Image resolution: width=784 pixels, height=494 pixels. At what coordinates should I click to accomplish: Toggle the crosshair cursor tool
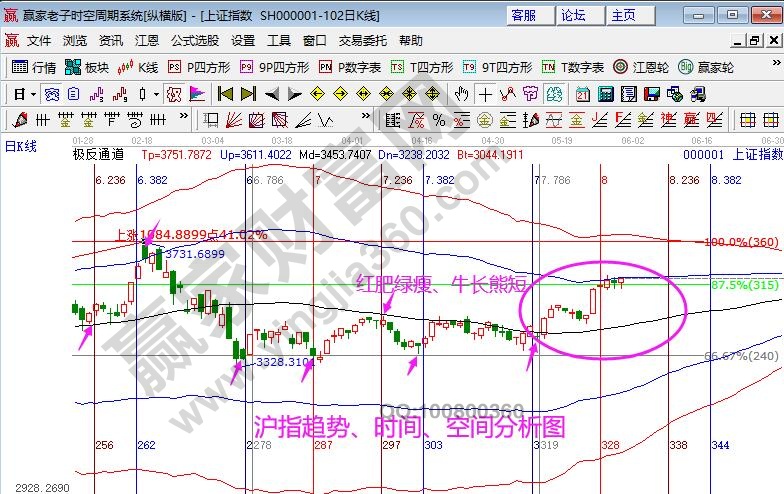tap(485, 94)
